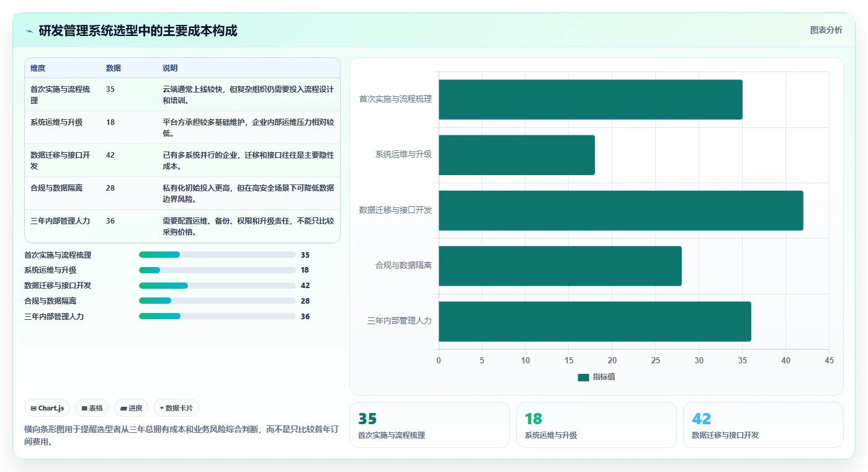
Task: Click the 研发管理系统选型中的主要成本构成 title
Action: (x=138, y=31)
